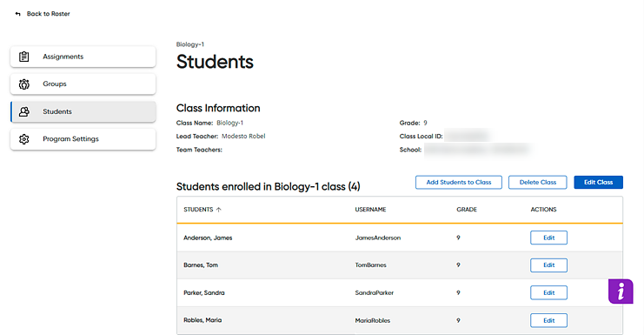Click the back arrow icon
This screenshot has width=644, height=335.
click(17, 14)
